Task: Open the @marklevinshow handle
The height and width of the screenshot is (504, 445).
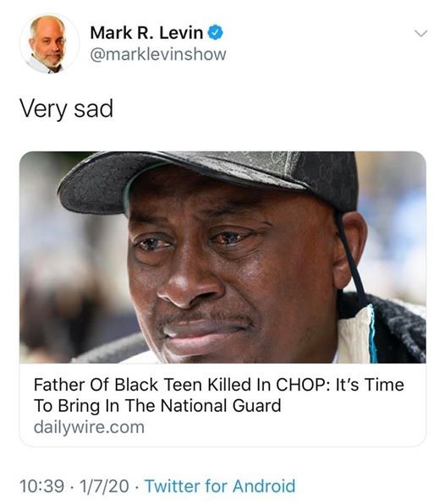Action: point(158,54)
